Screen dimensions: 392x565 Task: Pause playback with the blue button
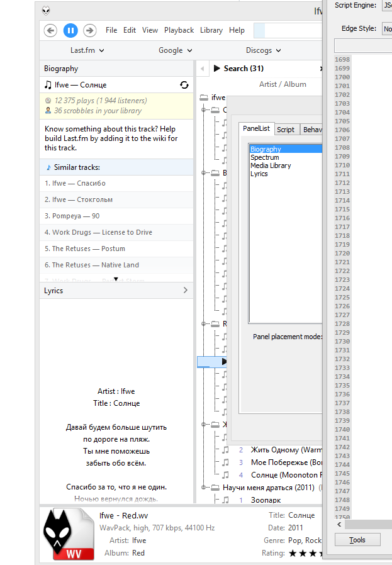(x=70, y=30)
